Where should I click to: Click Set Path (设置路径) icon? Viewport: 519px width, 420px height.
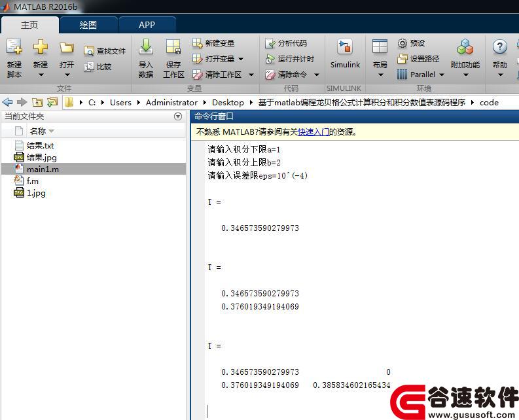(x=402, y=59)
